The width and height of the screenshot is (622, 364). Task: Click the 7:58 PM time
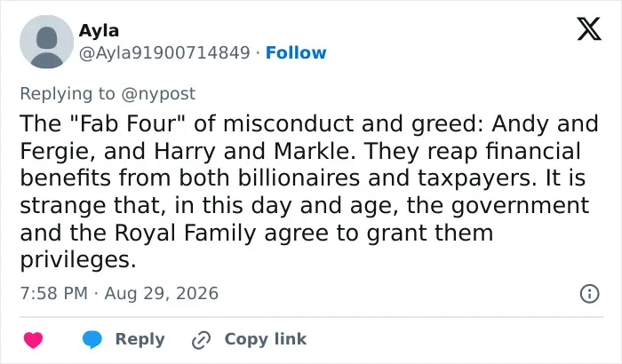coord(54,294)
